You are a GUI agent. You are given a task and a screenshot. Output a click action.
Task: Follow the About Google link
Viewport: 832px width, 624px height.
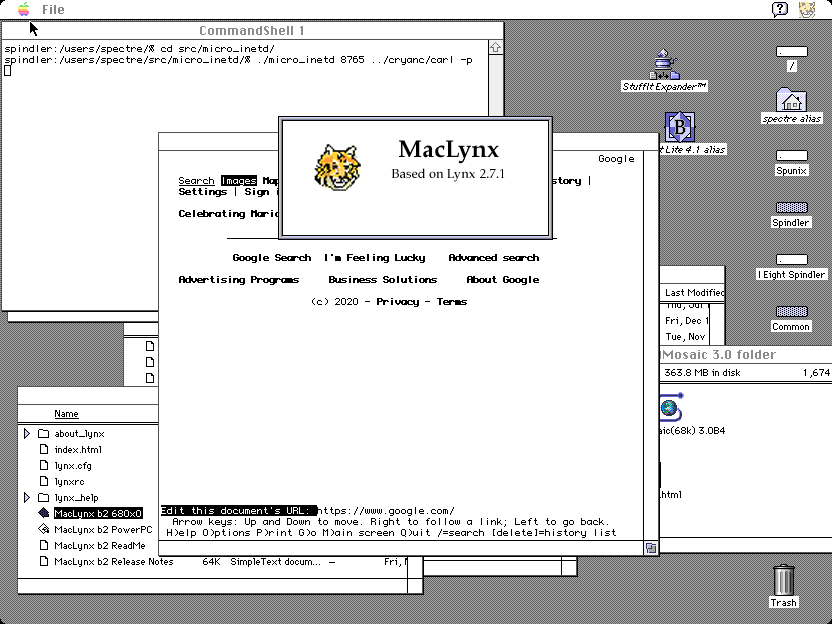(x=502, y=279)
